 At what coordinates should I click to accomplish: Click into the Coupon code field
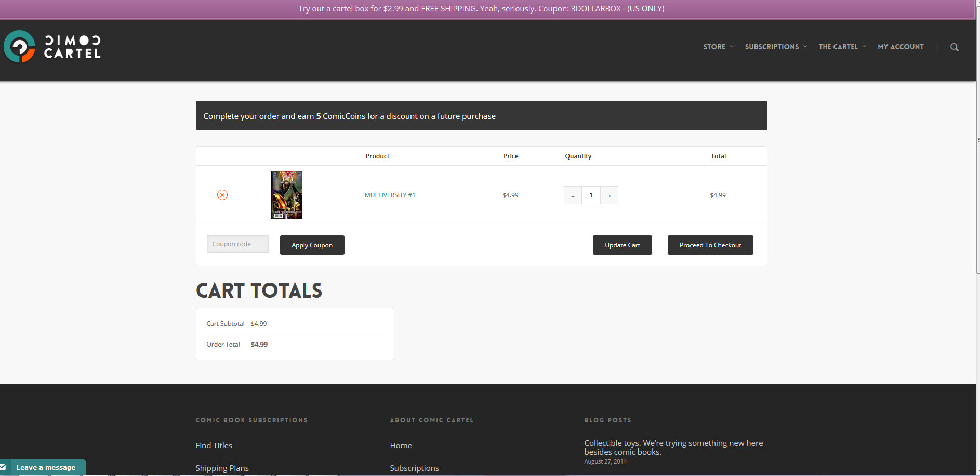coord(238,244)
